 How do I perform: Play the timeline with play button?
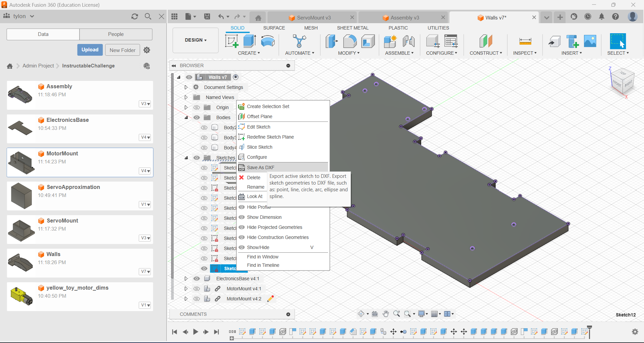tap(196, 332)
